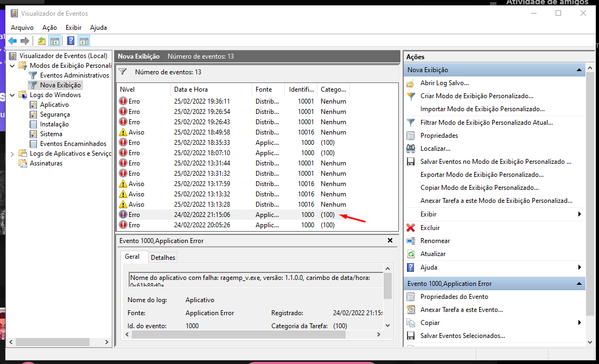Viewport: 599px width, 364px height.
Task: Collapse the Modos de Exibição Personalizados node
Action: [12, 66]
